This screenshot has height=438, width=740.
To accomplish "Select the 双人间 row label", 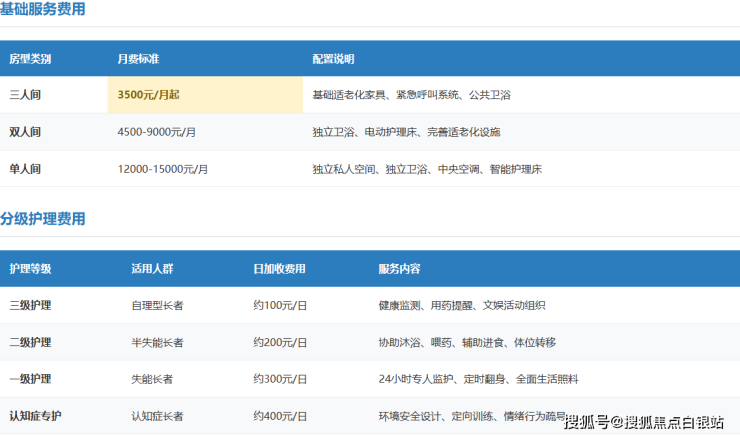I will pyautogui.click(x=25, y=132).
